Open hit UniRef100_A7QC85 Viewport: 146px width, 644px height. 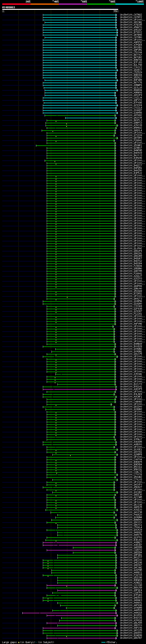(x=131, y=25)
